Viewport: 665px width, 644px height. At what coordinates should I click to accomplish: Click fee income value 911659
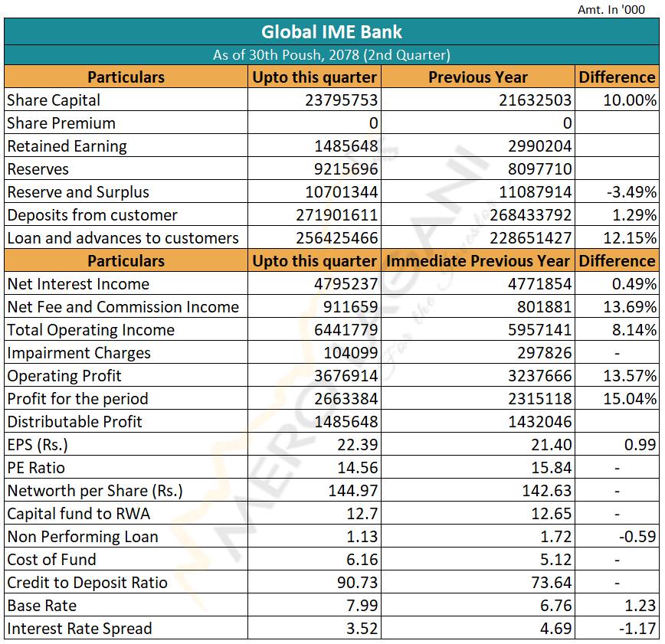pos(351,307)
